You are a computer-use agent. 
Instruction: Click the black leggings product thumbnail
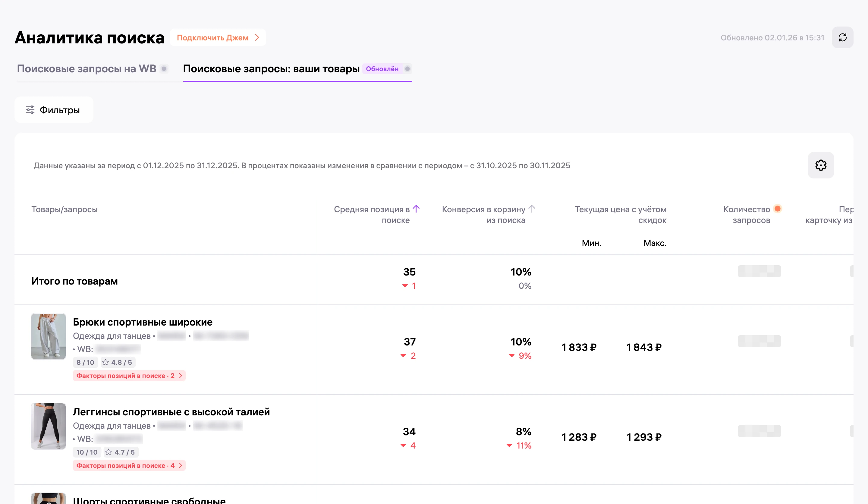coord(48,426)
